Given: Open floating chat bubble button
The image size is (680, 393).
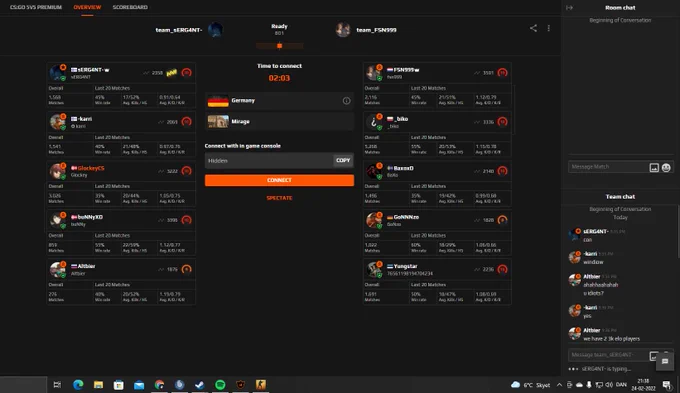Looking at the screenshot, I should 665,361.
